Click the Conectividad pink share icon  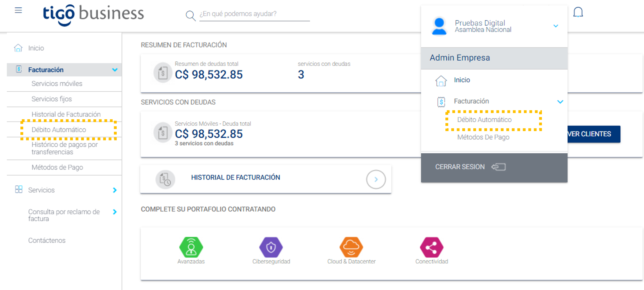coord(431,247)
